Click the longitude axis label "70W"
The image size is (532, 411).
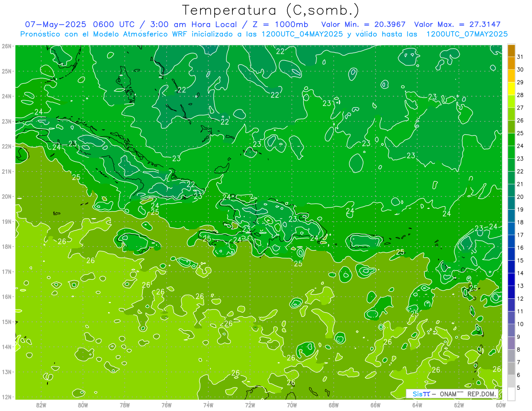[292, 405]
